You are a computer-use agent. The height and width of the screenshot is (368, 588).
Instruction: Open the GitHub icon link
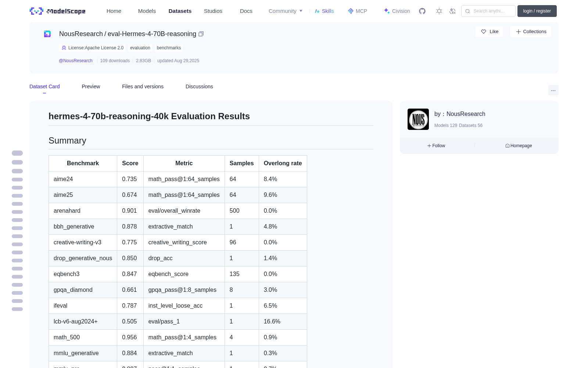(422, 11)
